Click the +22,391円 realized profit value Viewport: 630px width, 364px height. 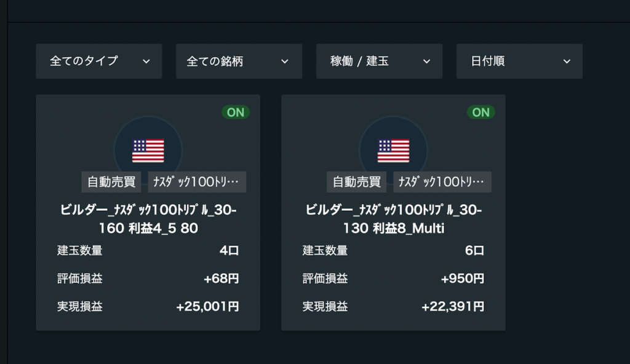(453, 306)
